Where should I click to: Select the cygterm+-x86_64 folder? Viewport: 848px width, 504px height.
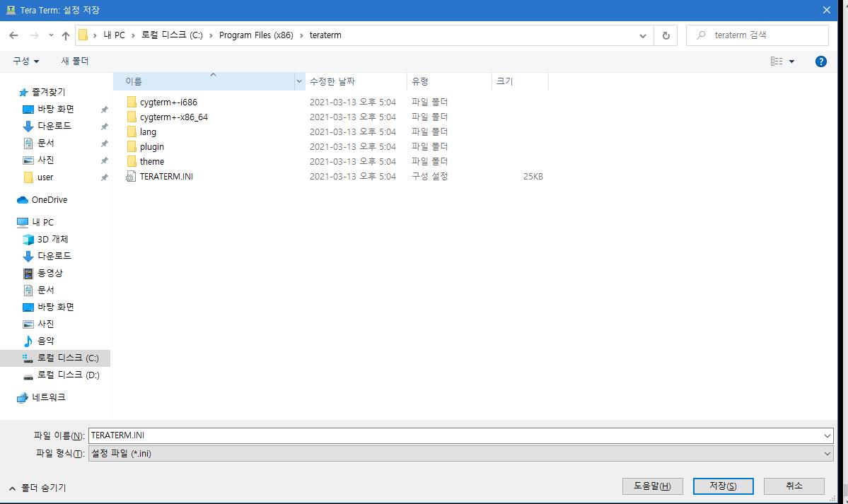173,117
